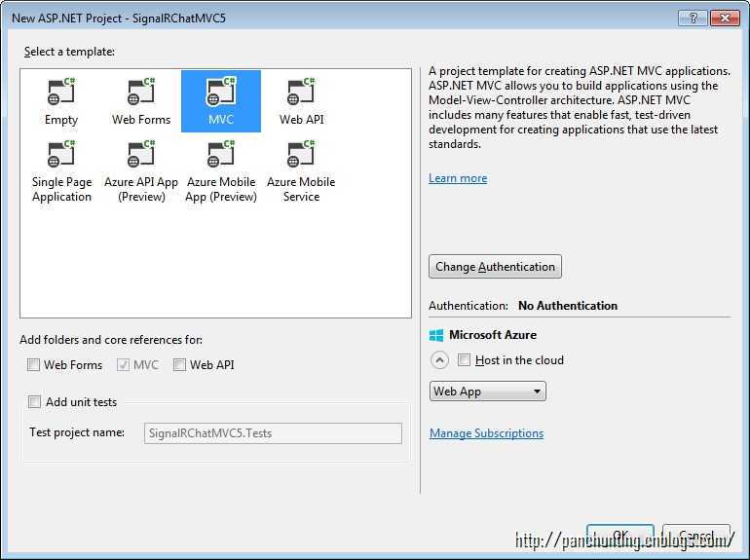Close the New ASP.NET Project dialog
750x560 pixels.
(725, 19)
